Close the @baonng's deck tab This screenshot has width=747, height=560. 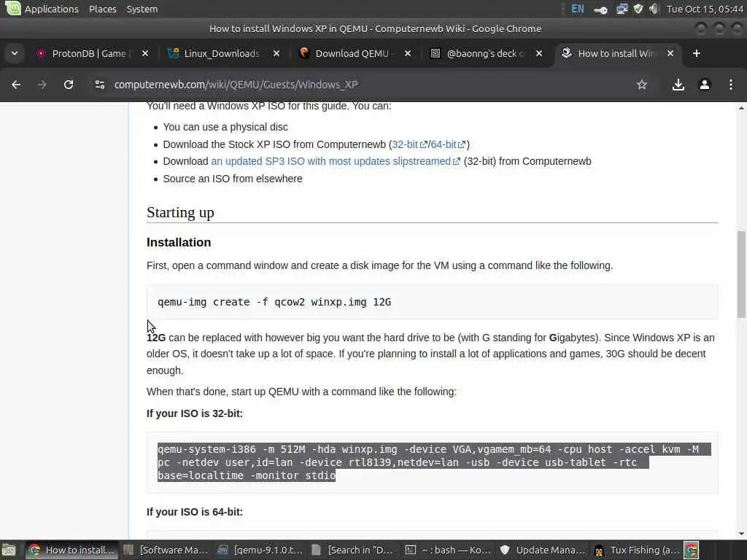coord(539,53)
